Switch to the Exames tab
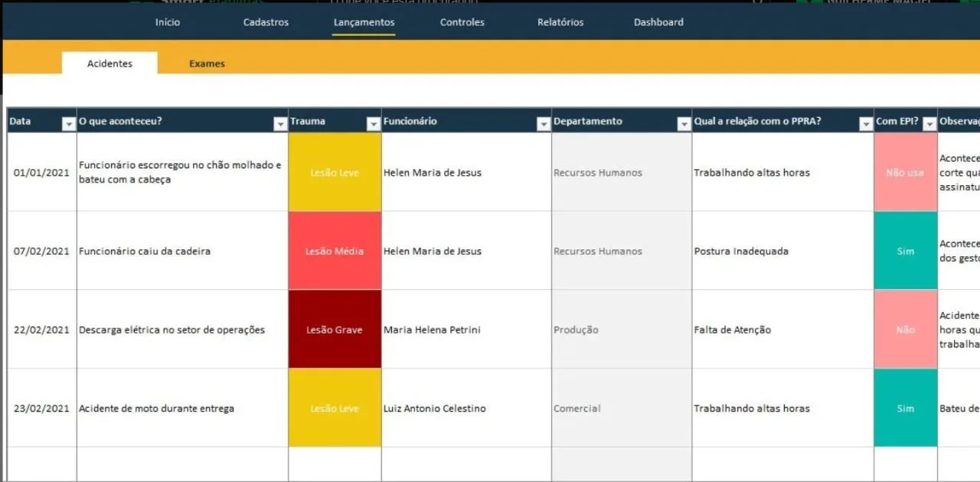 [x=207, y=64]
